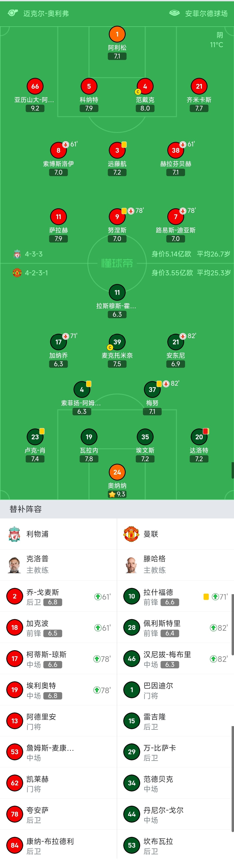Open the 曼联 team header
This screenshot has width=234, height=868.
point(175,534)
